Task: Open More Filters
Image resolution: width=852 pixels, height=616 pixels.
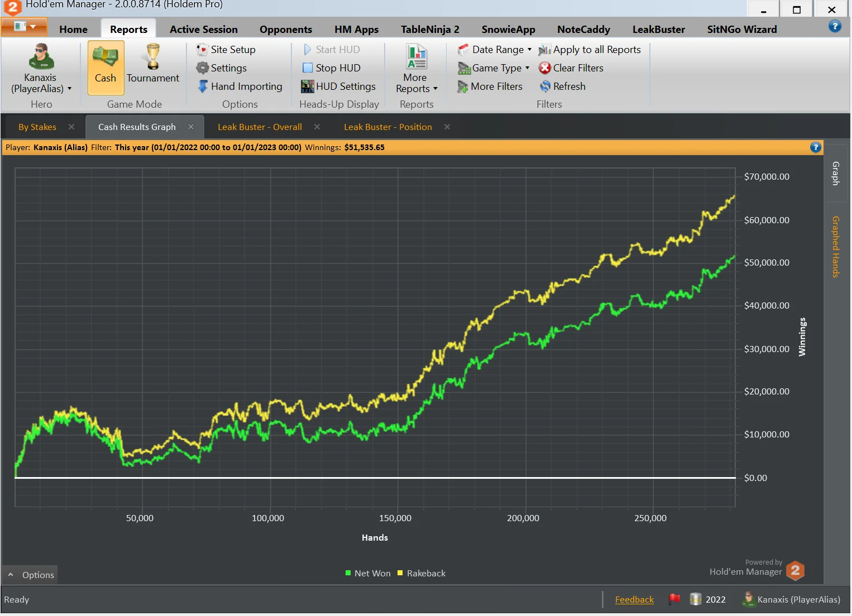Action: [490, 86]
